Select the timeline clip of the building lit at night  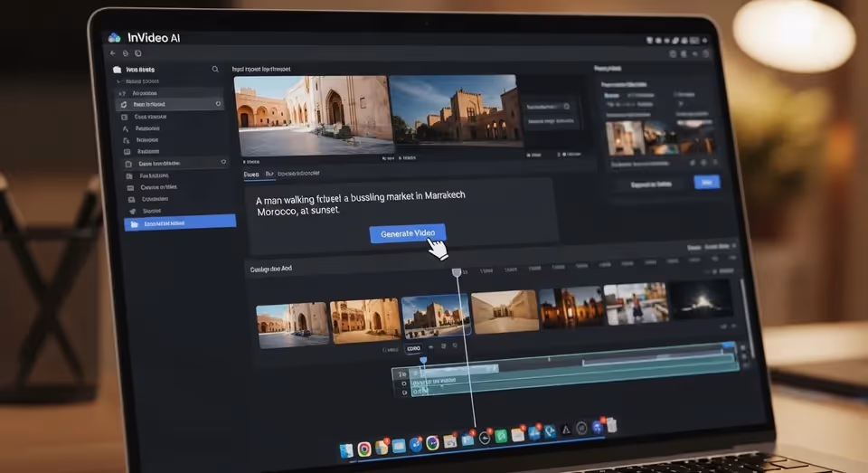(571, 307)
